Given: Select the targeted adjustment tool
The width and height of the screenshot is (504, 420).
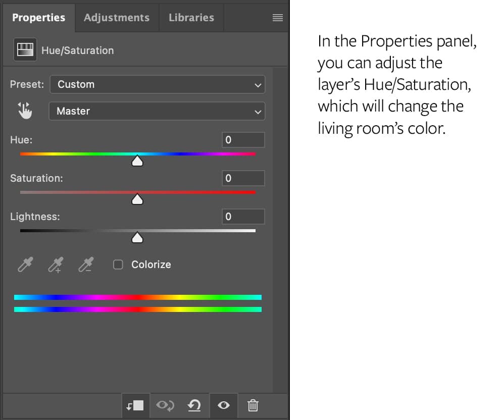Looking at the screenshot, I should click(x=25, y=111).
